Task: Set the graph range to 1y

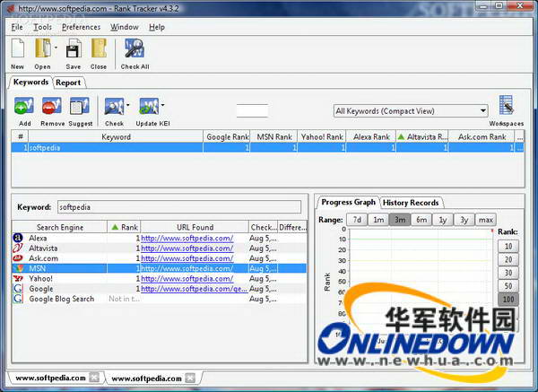Action: [443, 220]
